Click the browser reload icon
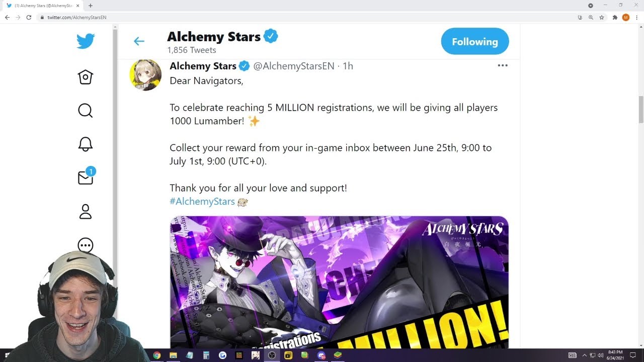This screenshot has height=362, width=644. (x=29, y=17)
